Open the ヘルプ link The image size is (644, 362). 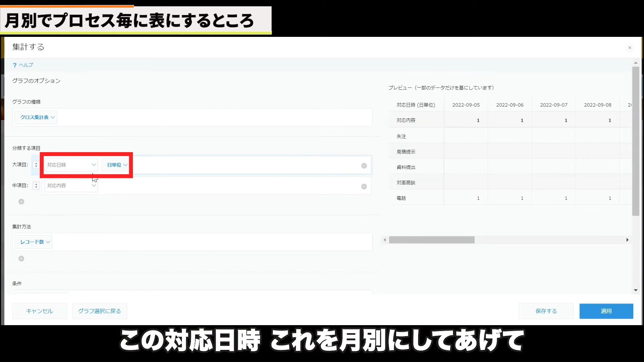coord(26,65)
